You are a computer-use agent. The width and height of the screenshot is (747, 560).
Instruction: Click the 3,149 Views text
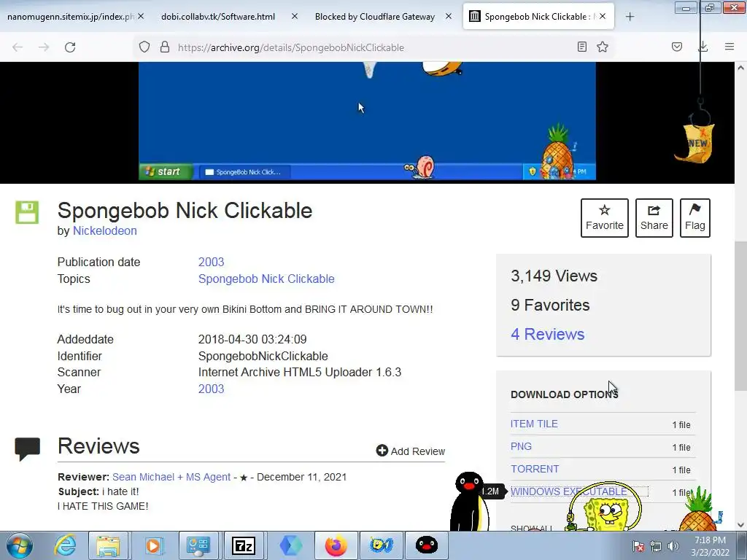(x=554, y=276)
